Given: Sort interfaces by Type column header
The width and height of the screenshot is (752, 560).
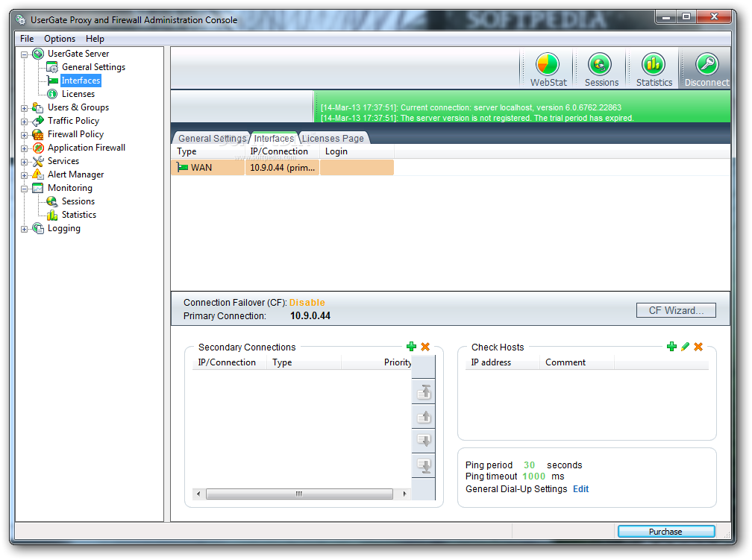Looking at the screenshot, I should pyautogui.click(x=208, y=151).
